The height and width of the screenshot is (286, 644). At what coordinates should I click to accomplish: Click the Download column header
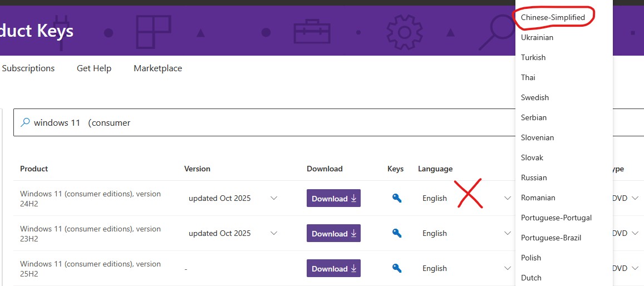pyautogui.click(x=325, y=169)
